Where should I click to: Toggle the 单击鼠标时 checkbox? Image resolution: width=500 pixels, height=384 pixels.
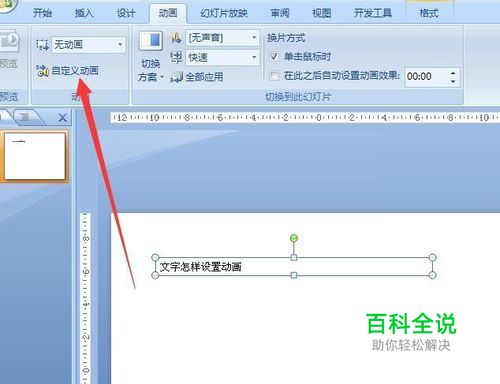pyautogui.click(x=274, y=57)
